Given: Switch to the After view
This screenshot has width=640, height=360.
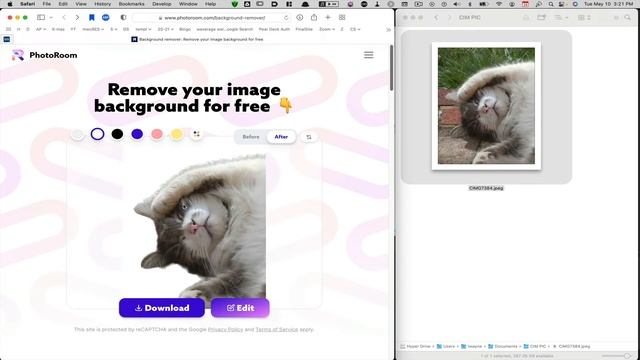Looking at the screenshot, I should (x=281, y=137).
